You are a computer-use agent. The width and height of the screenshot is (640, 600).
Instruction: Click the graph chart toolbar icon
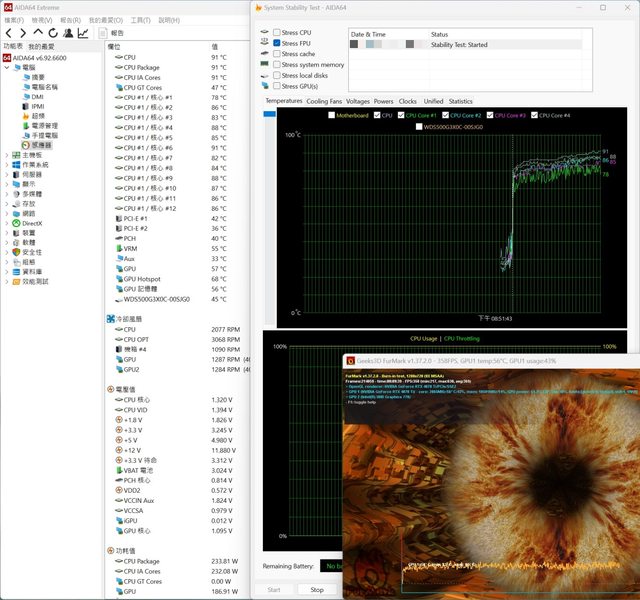[x=83, y=32]
